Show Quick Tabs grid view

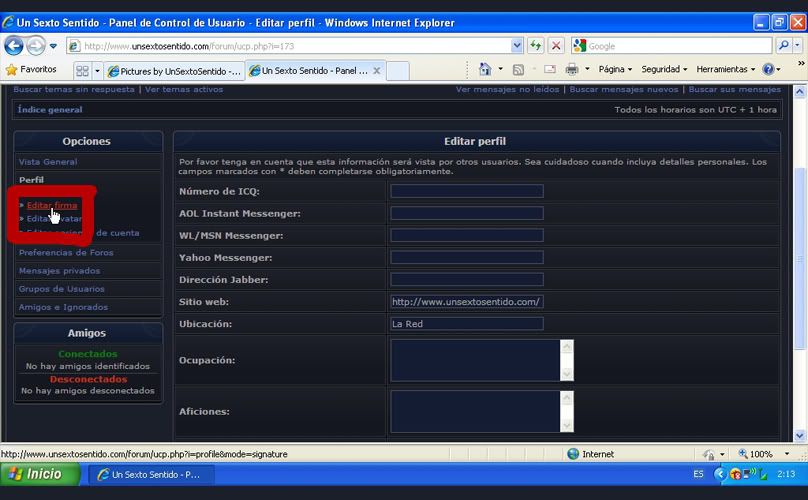pos(82,71)
